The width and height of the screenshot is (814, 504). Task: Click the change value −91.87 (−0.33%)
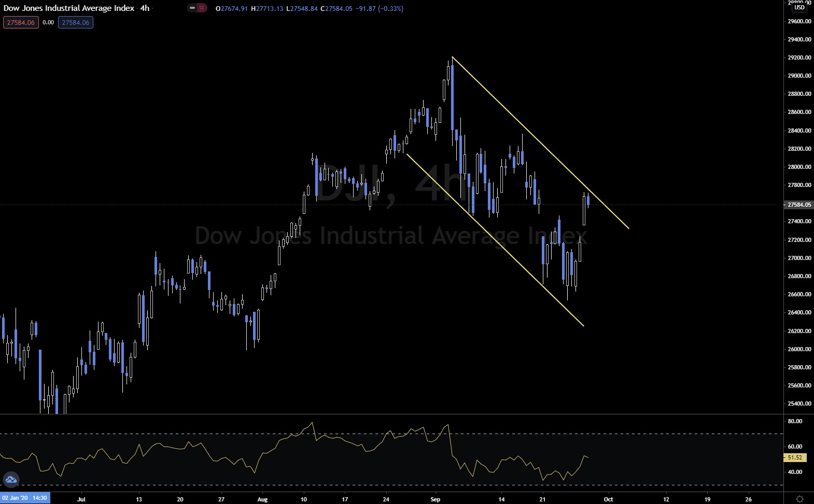click(380, 9)
